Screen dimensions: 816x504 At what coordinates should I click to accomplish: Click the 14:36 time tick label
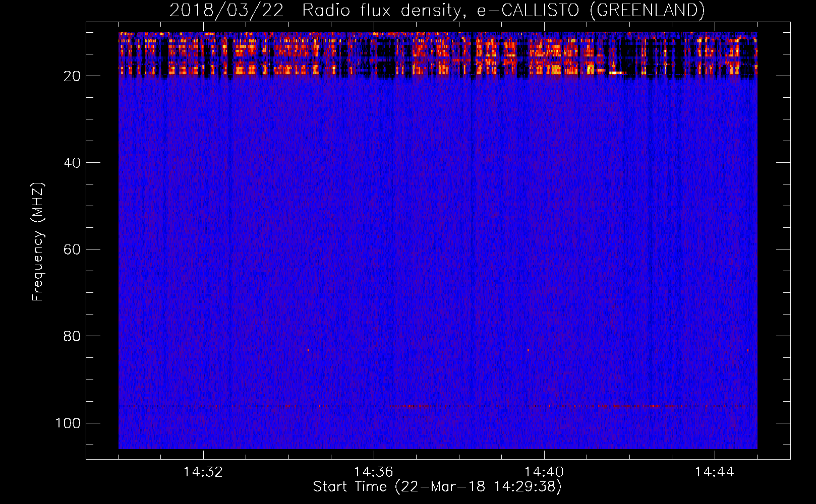(x=374, y=472)
